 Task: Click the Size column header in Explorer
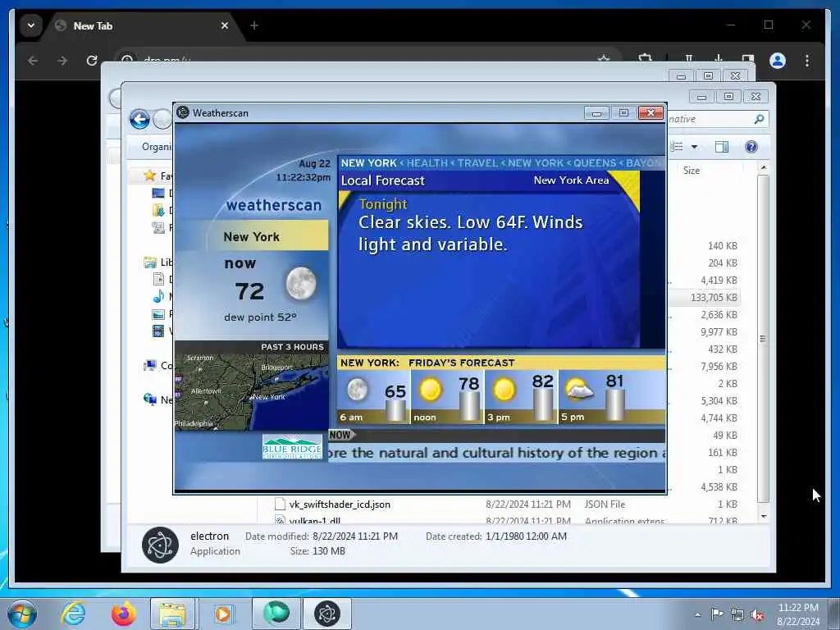click(691, 171)
